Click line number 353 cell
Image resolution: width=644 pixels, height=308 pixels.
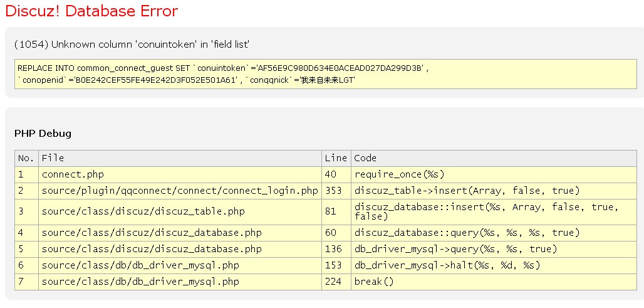(x=333, y=191)
